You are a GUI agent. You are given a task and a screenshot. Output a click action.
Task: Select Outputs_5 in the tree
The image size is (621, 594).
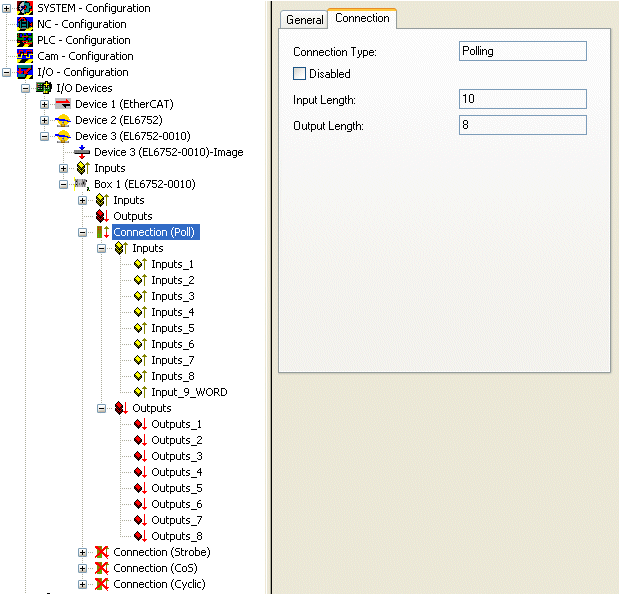pyautogui.click(x=177, y=488)
